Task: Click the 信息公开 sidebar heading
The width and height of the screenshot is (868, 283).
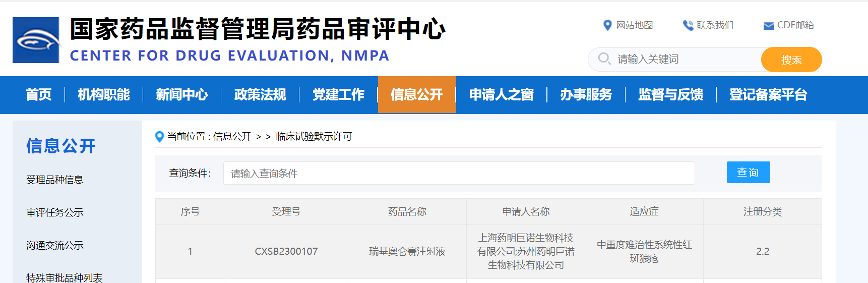Action: [x=61, y=146]
